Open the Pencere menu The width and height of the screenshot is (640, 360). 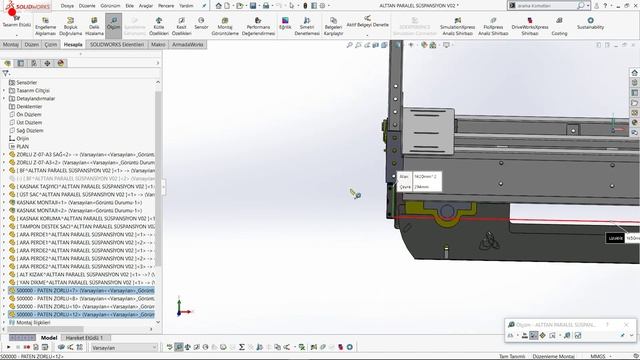[x=166, y=6]
